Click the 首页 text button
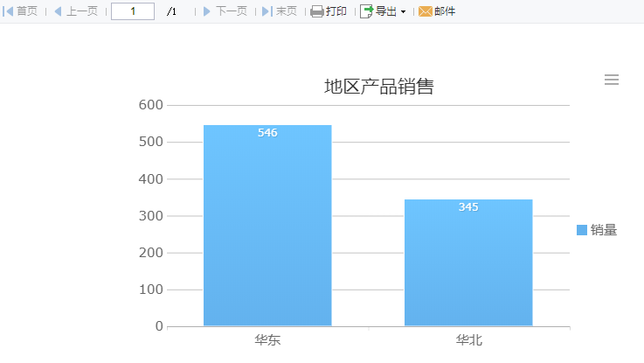This screenshot has width=644, height=363. [27, 11]
